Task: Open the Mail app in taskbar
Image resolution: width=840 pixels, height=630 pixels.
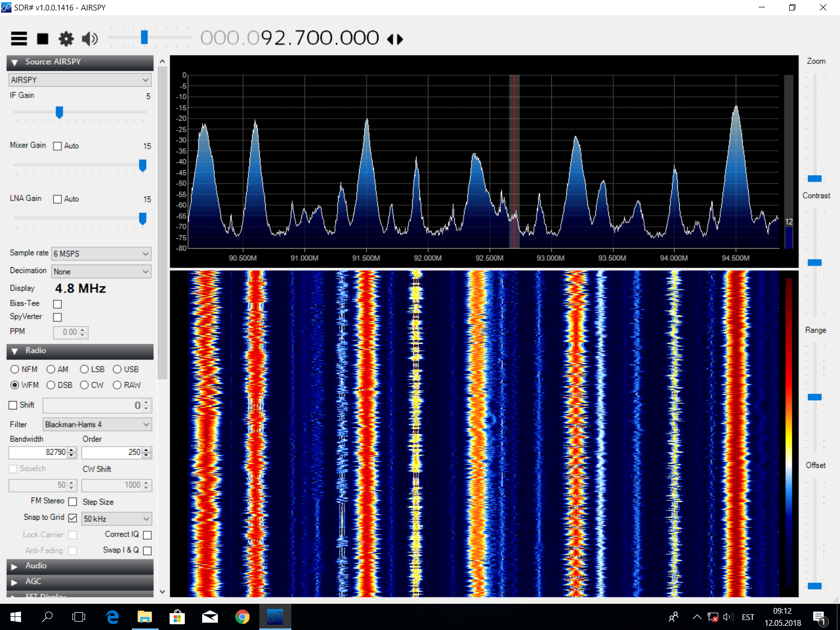Action: tap(209, 617)
